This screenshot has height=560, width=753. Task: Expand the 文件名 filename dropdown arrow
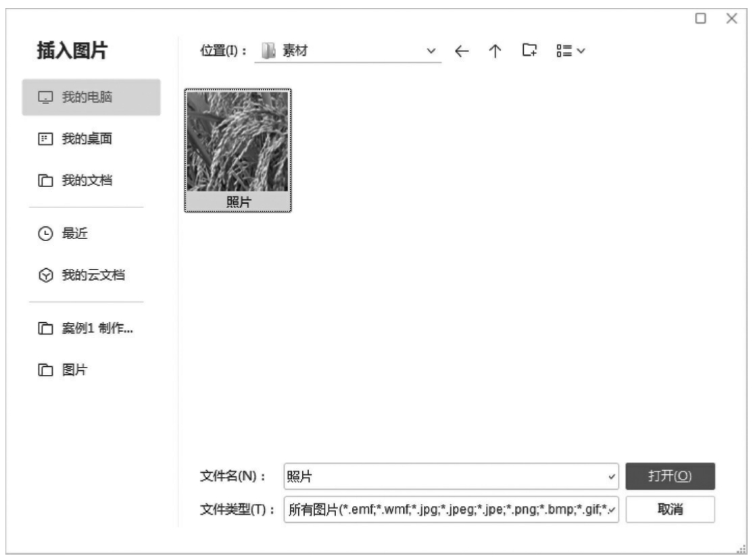point(612,476)
